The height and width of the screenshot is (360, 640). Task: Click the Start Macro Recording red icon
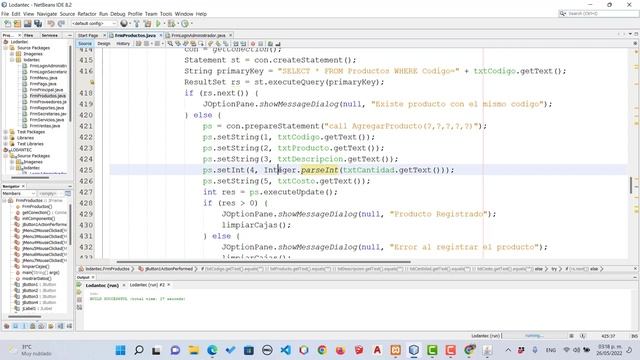point(253,43)
